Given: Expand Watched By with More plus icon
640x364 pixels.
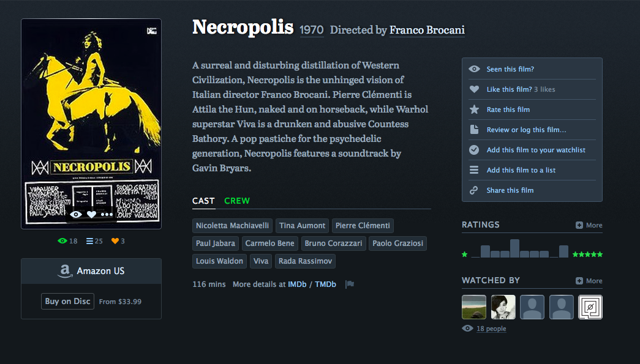Looking at the screenshot, I should coord(579,281).
